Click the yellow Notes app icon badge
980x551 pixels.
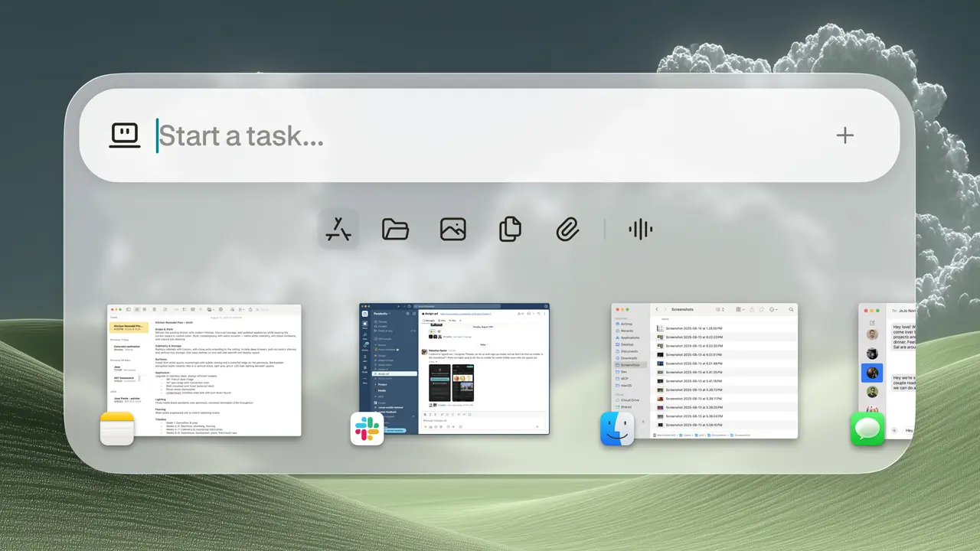pos(117,429)
